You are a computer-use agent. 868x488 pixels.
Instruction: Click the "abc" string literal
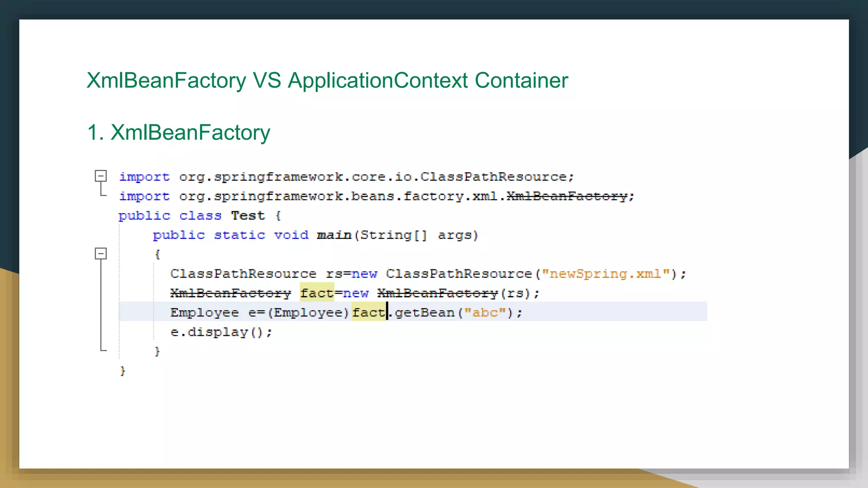pos(485,313)
